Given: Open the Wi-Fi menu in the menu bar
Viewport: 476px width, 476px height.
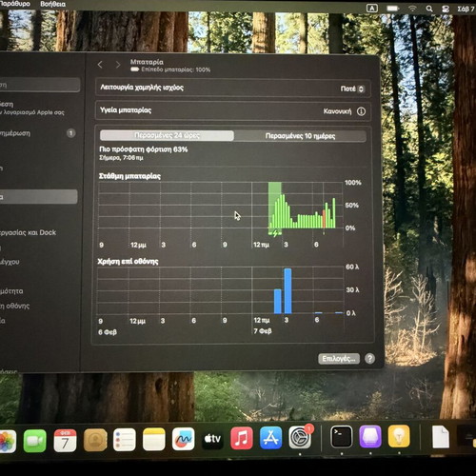Looking at the screenshot, I should (x=412, y=9).
